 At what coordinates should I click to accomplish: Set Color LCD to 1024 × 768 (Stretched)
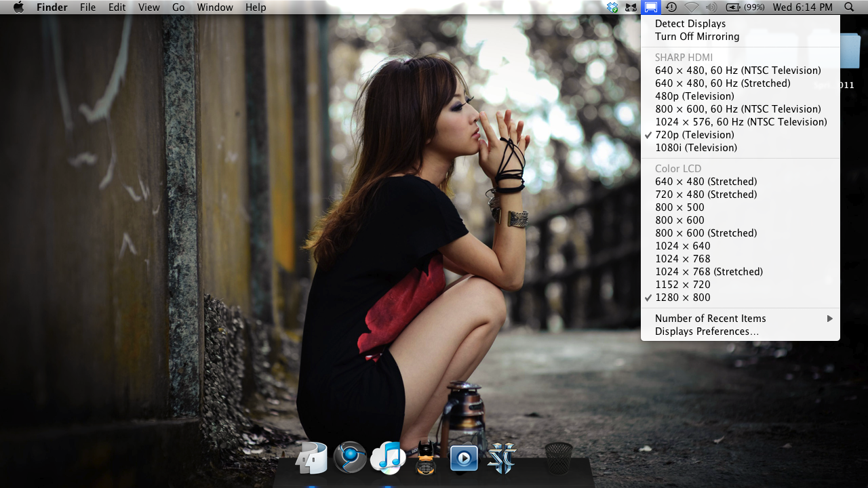click(741, 272)
